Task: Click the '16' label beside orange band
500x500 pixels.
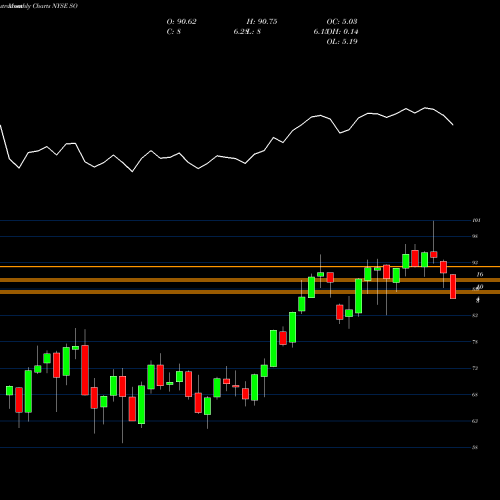Action: (480, 274)
